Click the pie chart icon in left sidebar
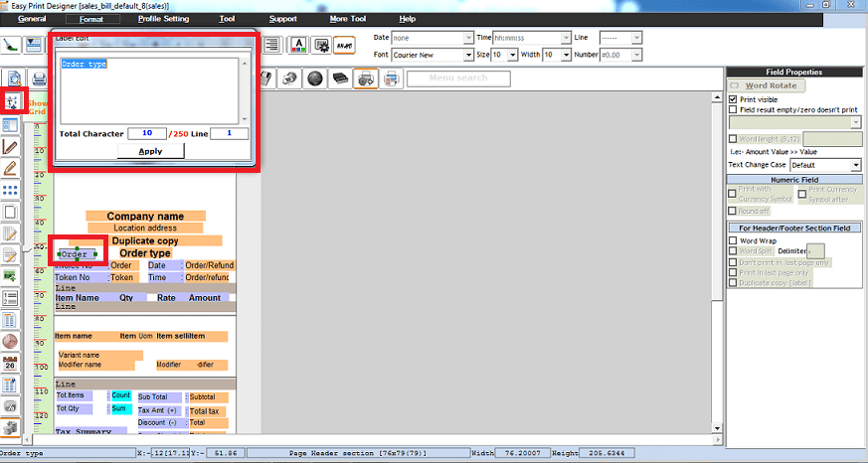This screenshot has height=463, width=868. pos(10,342)
